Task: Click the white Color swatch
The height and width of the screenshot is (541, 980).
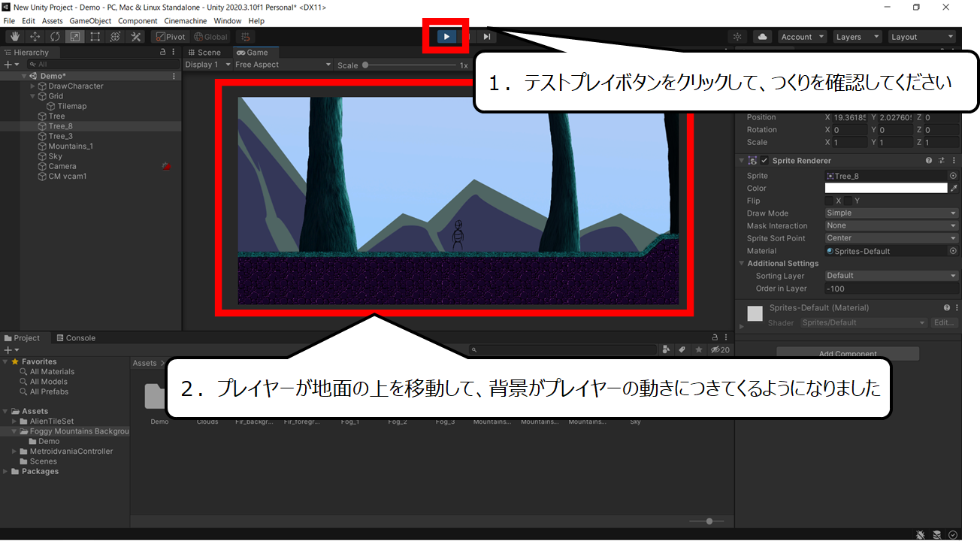Action: point(886,188)
